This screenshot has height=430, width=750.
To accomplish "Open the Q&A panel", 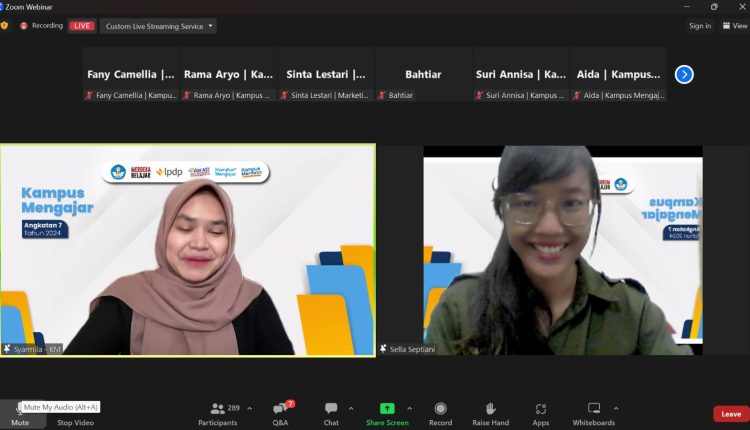I will coord(281,414).
